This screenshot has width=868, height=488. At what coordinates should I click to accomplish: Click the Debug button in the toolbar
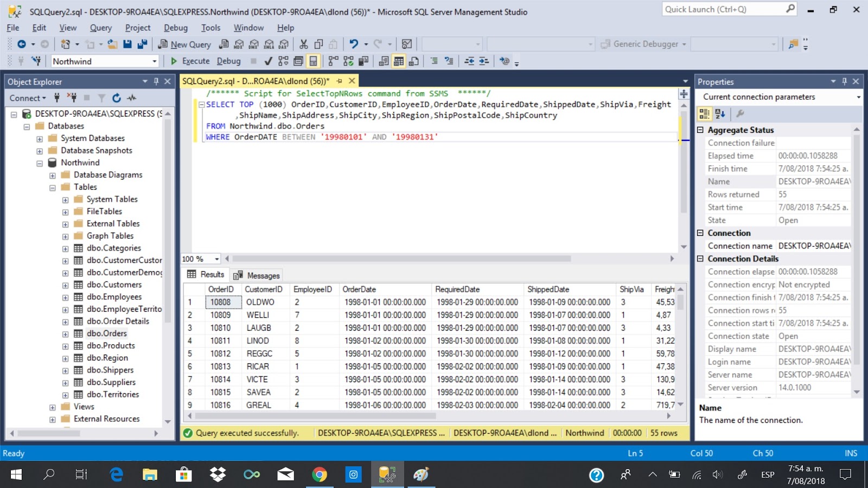(228, 61)
